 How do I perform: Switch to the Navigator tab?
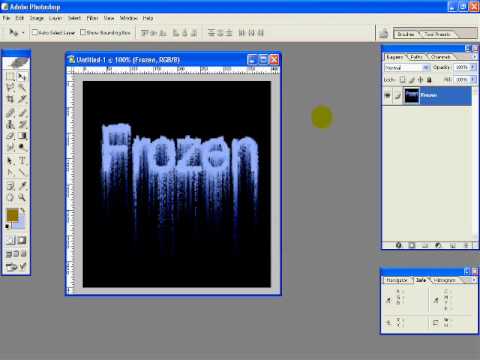[397, 280]
